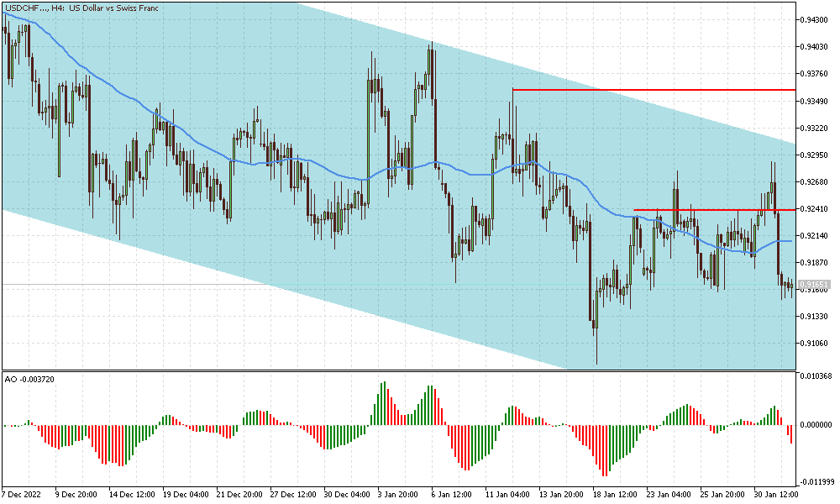This screenshot has height=504, width=840.
Task: Click the 19 Dec 04:00 time label
Action: tap(186, 495)
